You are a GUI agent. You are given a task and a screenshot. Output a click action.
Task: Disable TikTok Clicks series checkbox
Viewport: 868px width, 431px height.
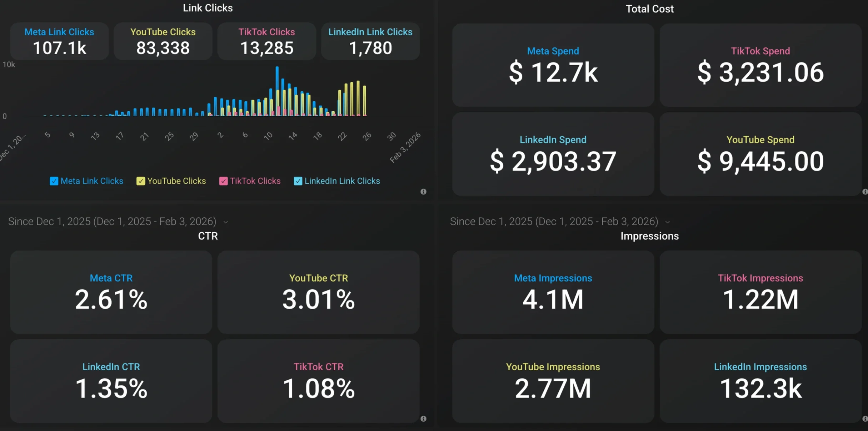[x=223, y=181]
